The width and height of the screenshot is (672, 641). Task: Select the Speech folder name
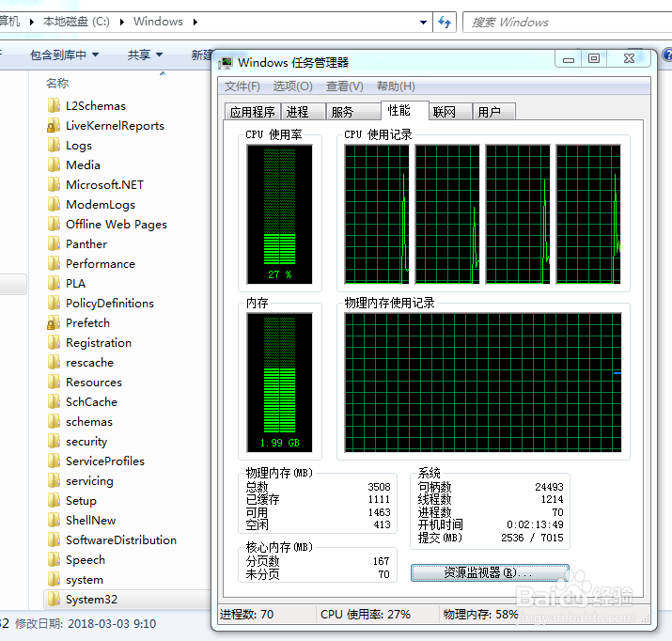(86, 559)
